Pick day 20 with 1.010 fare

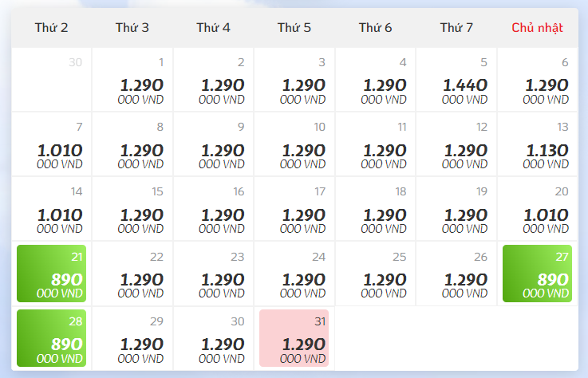(537, 208)
